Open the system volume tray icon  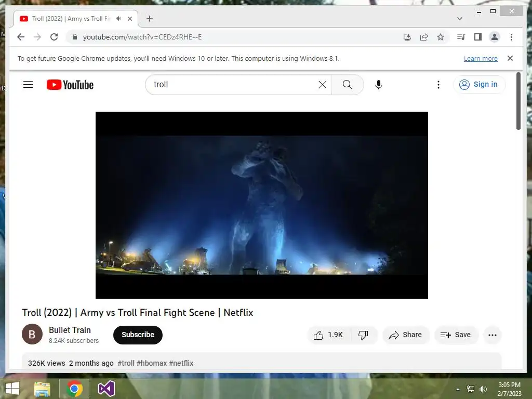click(483, 389)
